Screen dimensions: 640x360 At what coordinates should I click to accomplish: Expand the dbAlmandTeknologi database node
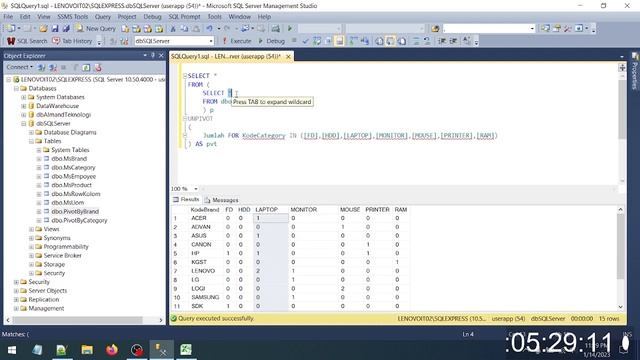[x=24, y=115]
